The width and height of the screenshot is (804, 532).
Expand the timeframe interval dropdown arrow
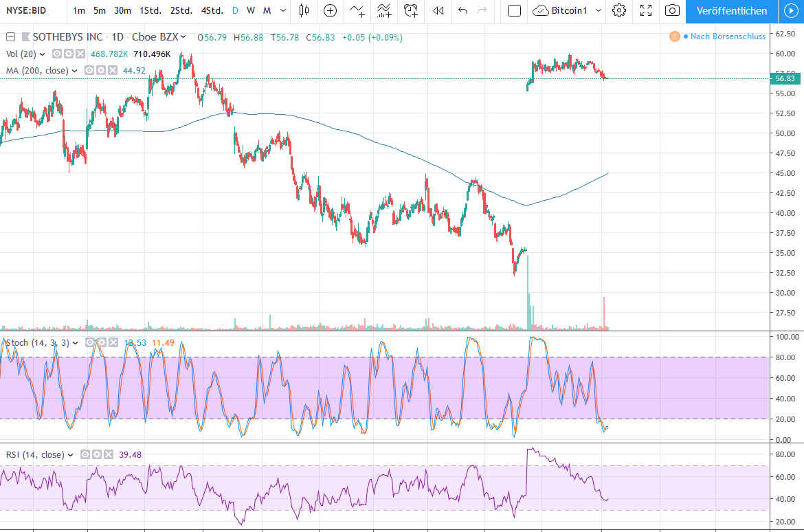[x=283, y=10]
